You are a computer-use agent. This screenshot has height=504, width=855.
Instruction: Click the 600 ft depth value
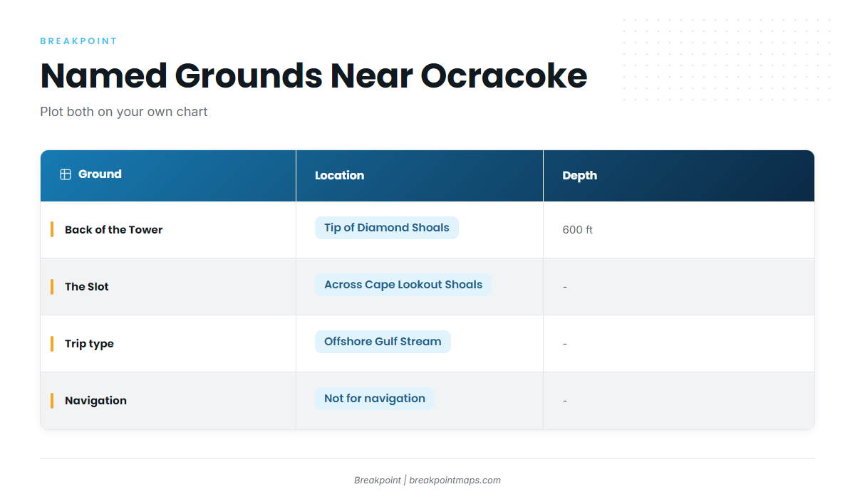pos(578,230)
